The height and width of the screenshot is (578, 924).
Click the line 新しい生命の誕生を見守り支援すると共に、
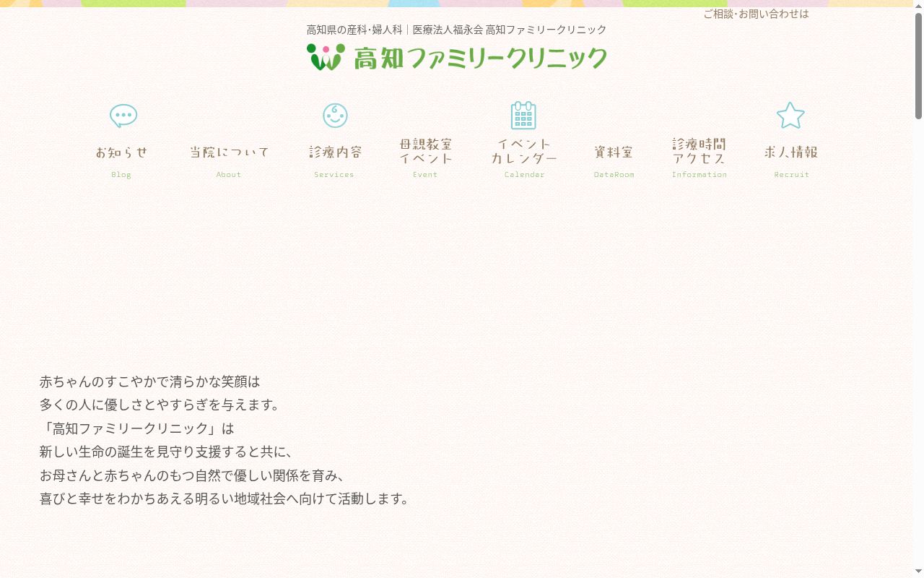(x=167, y=452)
